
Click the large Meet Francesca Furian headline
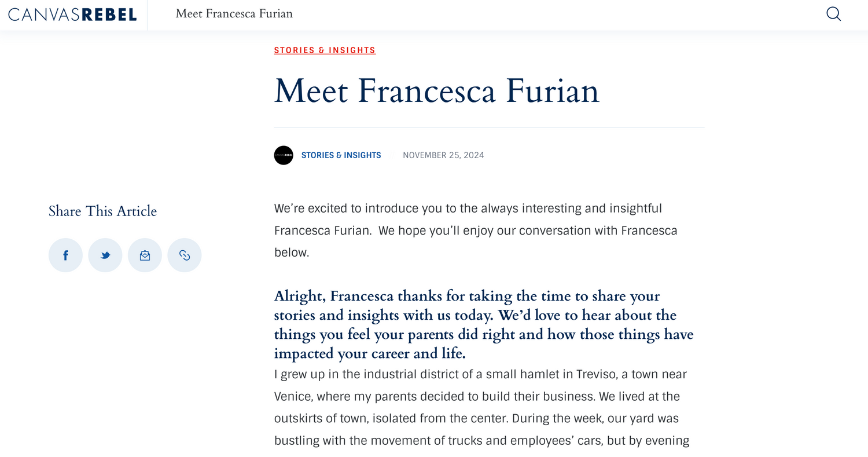point(436,91)
